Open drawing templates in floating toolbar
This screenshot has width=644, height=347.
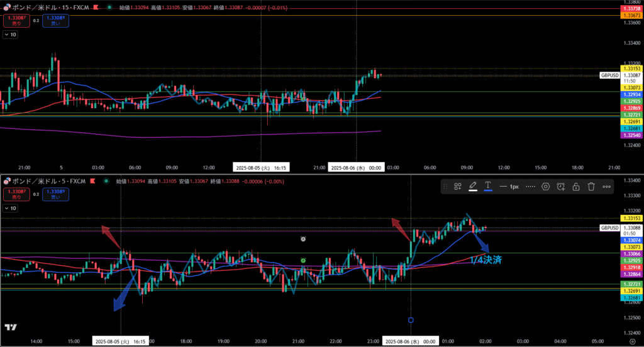click(x=458, y=187)
